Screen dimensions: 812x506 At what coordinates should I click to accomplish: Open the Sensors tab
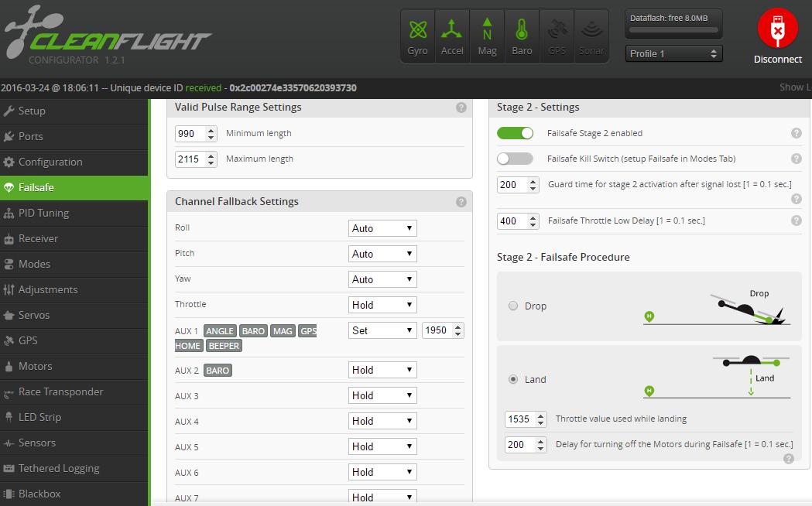(x=74, y=443)
